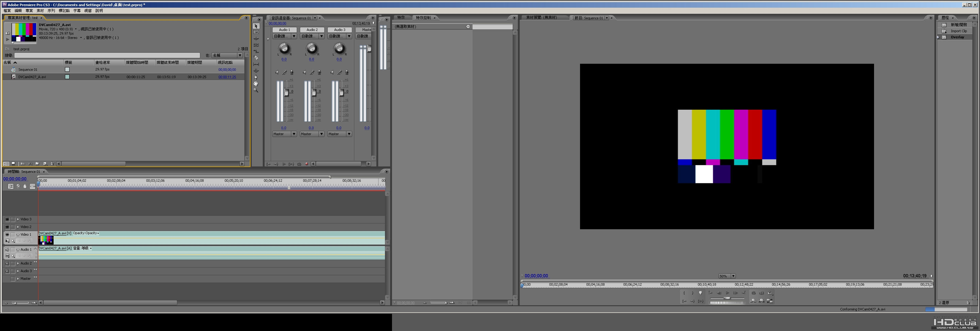This screenshot has height=331, width=980.
Task: Click the Find binoculars icon in project panel
Action: [30, 164]
